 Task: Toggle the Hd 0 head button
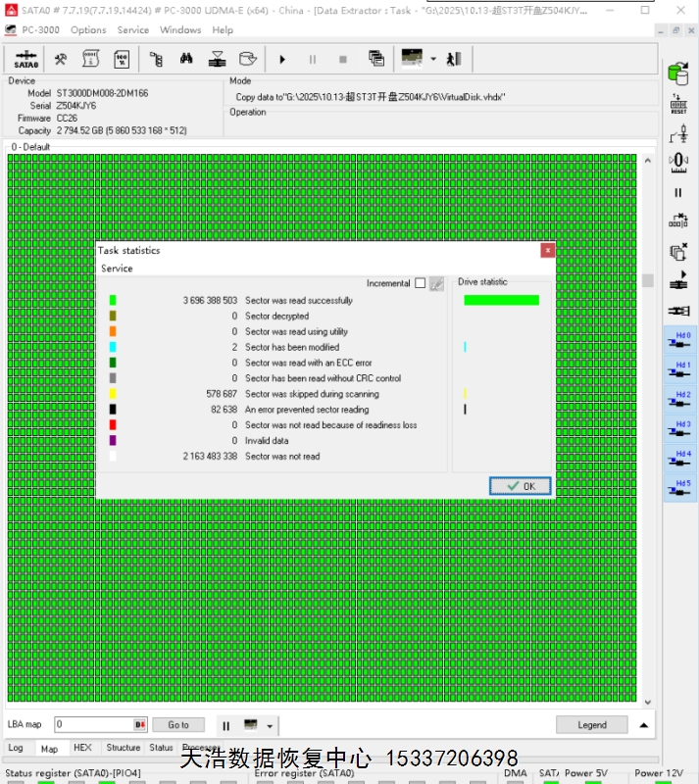point(678,340)
